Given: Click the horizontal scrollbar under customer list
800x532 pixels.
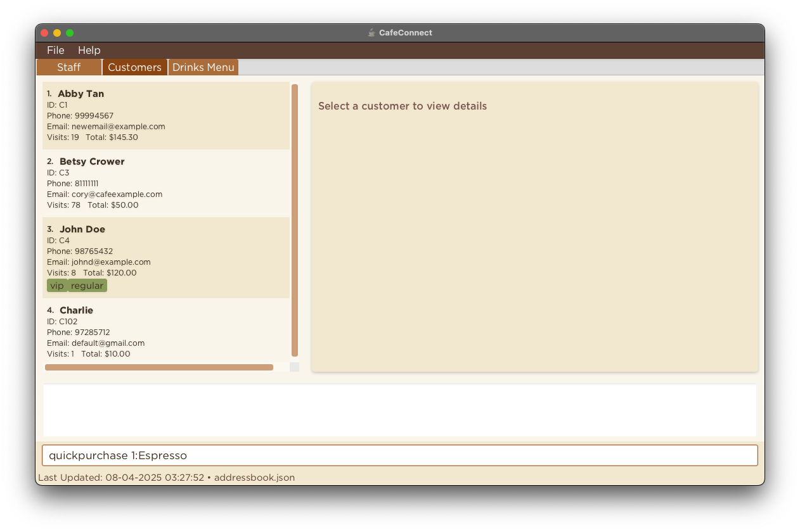Looking at the screenshot, I should (x=159, y=367).
